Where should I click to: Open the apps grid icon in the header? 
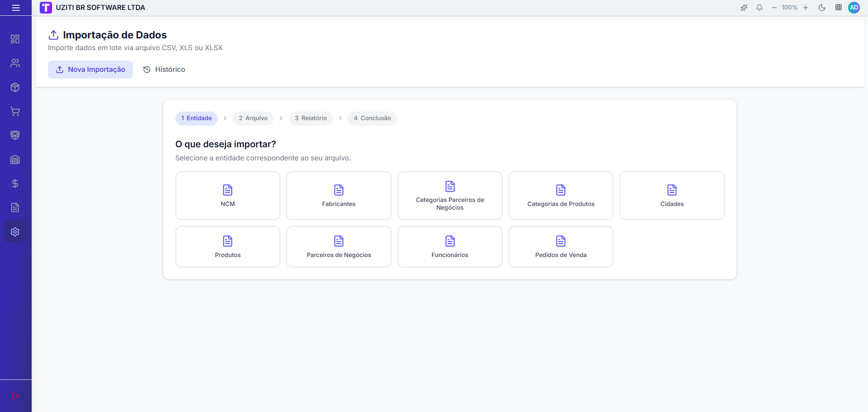pyautogui.click(x=838, y=8)
